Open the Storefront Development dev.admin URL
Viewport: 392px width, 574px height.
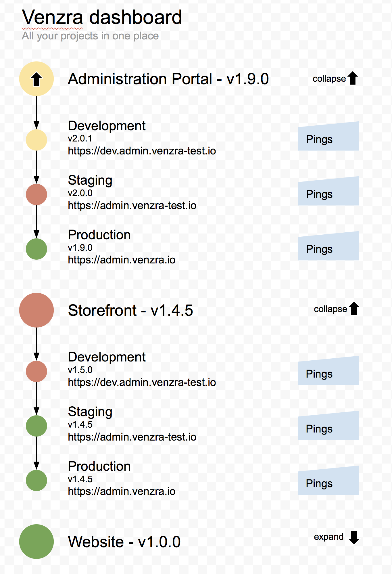142,382
